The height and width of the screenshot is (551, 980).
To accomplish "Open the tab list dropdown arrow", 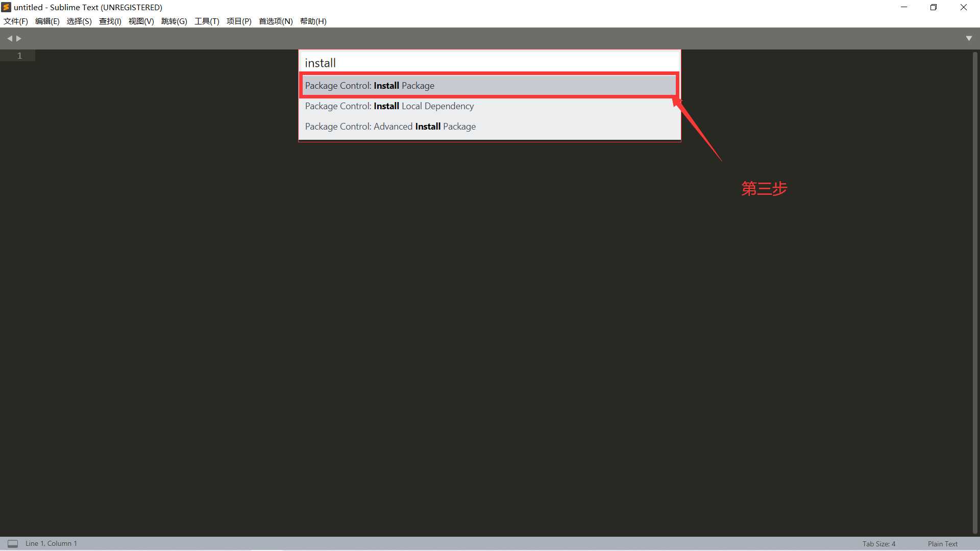I will [x=969, y=38].
